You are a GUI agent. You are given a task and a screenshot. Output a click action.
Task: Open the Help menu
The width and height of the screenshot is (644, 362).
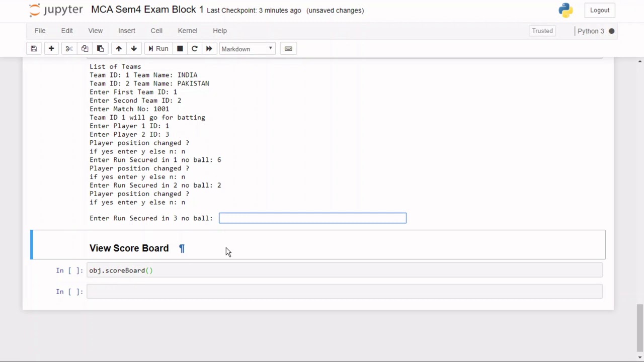coord(220,31)
